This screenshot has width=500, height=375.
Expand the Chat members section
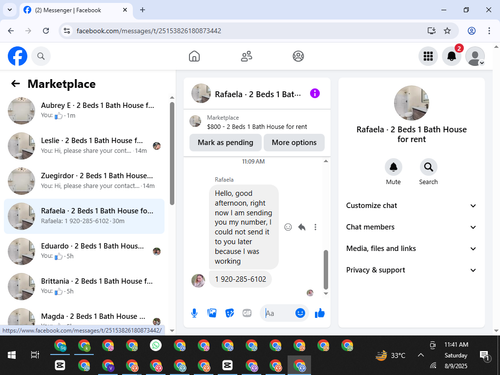point(411,227)
